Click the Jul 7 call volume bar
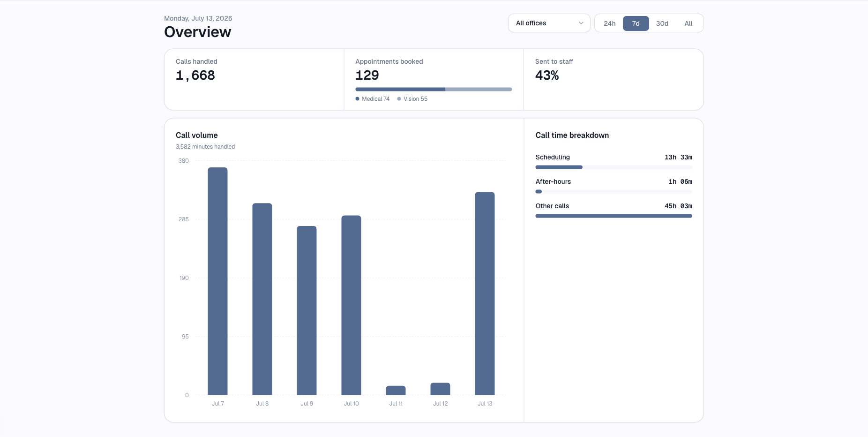 [217, 281]
